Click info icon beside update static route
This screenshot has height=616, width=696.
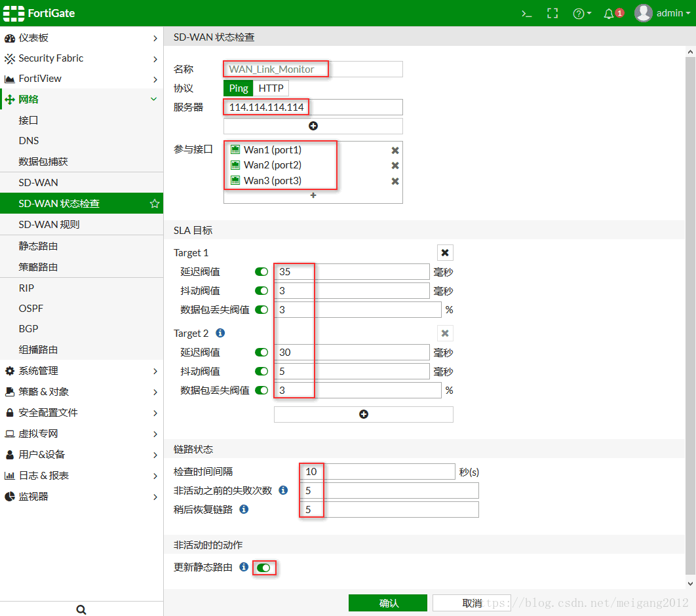tap(244, 567)
